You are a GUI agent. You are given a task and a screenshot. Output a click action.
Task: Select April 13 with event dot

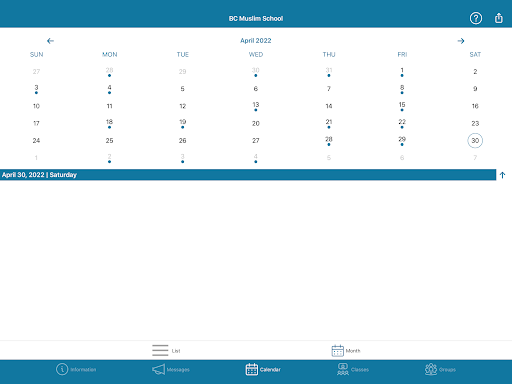point(256,106)
